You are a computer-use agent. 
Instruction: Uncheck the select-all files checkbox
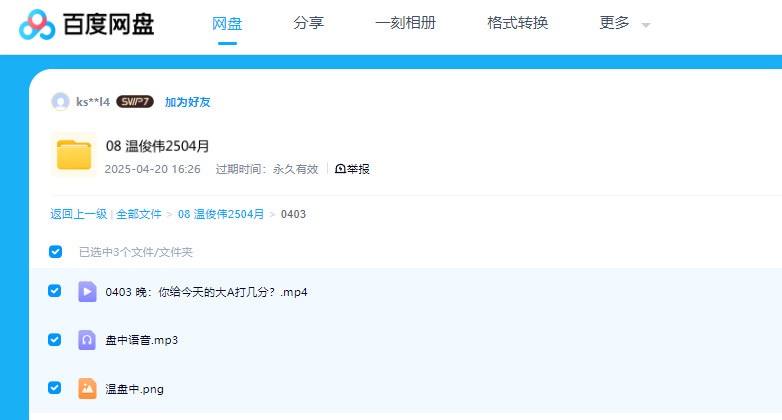click(x=56, y=251)
